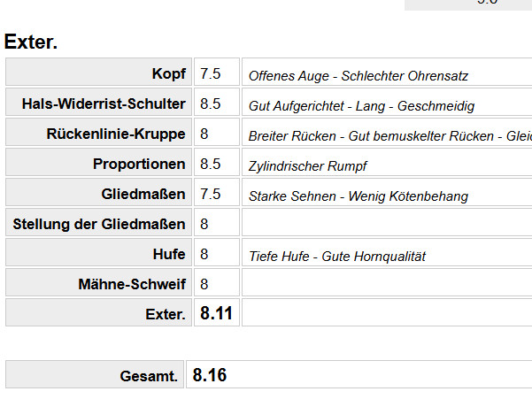
Task: Click the Gesamt. overall score 8.16
Action: pos(210,375)
